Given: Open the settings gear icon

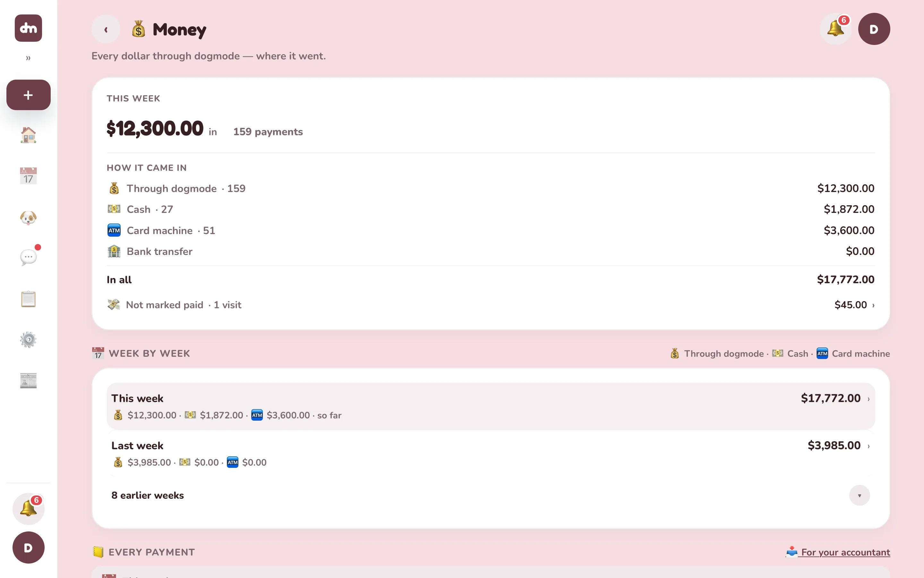Looking at the screenshot, I should [28, 339].
